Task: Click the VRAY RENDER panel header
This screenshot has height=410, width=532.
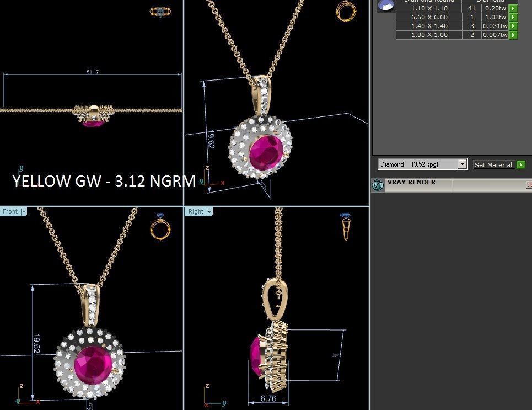Action: (452, 185)
